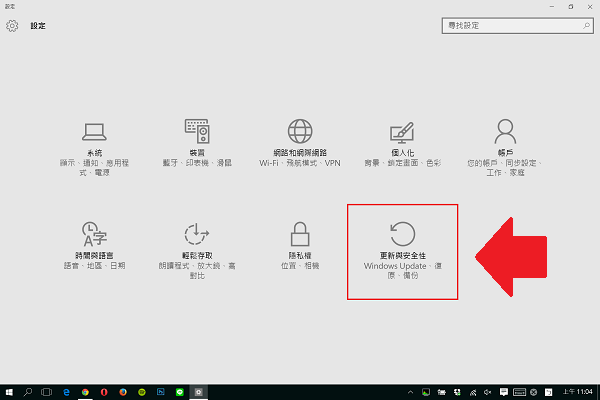
Task: Launch Microsoft Edge from the taskbar
Action: click(x=66, y=391)
